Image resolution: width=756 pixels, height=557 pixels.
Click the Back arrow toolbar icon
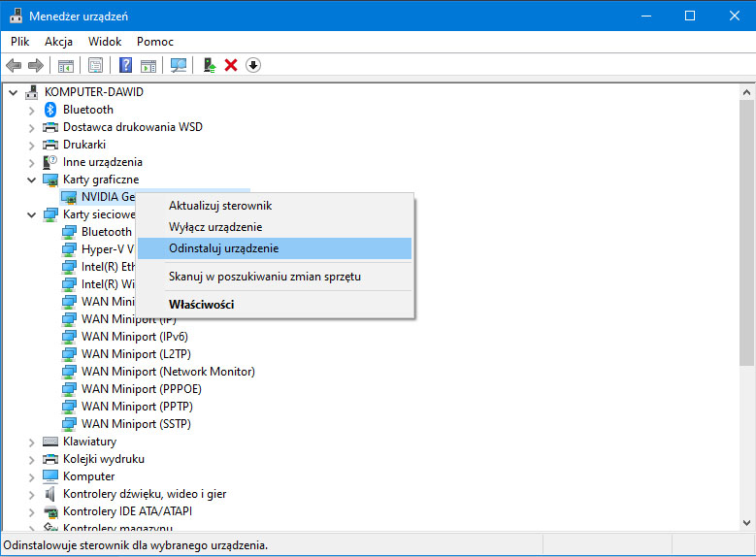pyautogui.click(x=14, y=65)
